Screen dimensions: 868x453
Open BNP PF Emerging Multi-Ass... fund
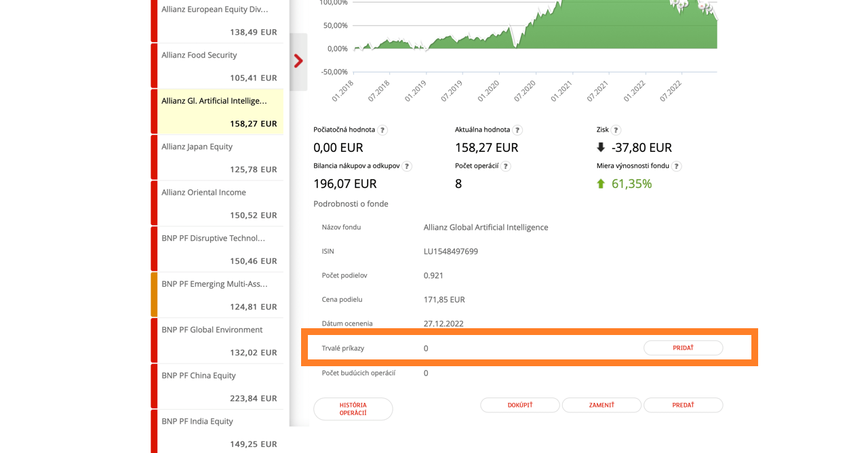tap(217, 295)
